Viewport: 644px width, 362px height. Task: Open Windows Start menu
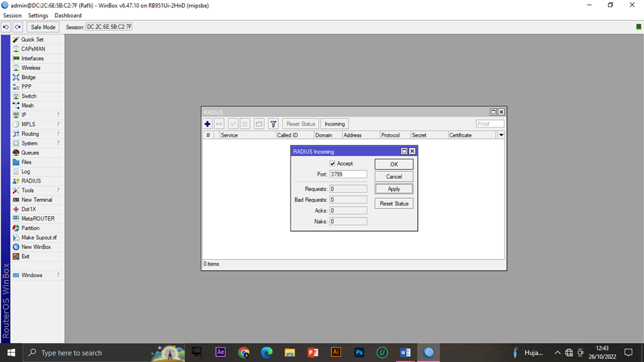[11, 353]
